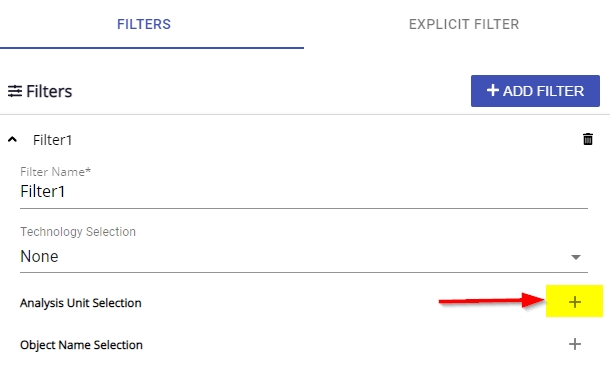Focus the Filter Name text field
The width and height of the screenshot is (610, 368).
point(304,192)
